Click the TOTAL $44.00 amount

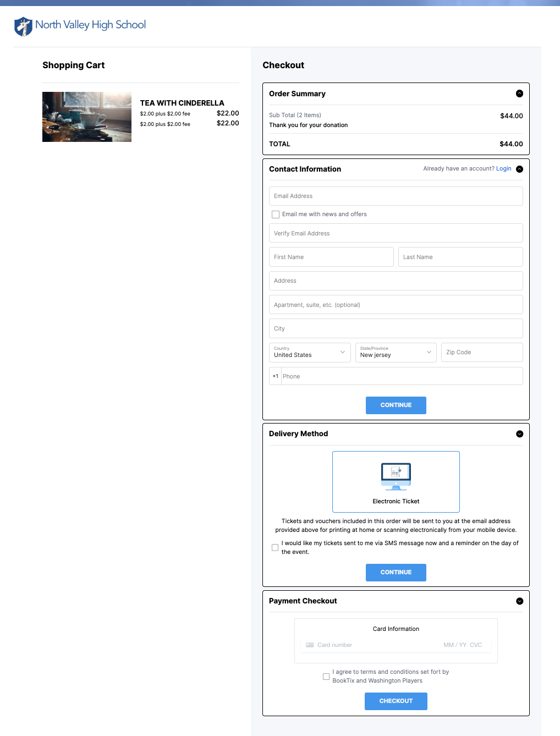(511, 144)
